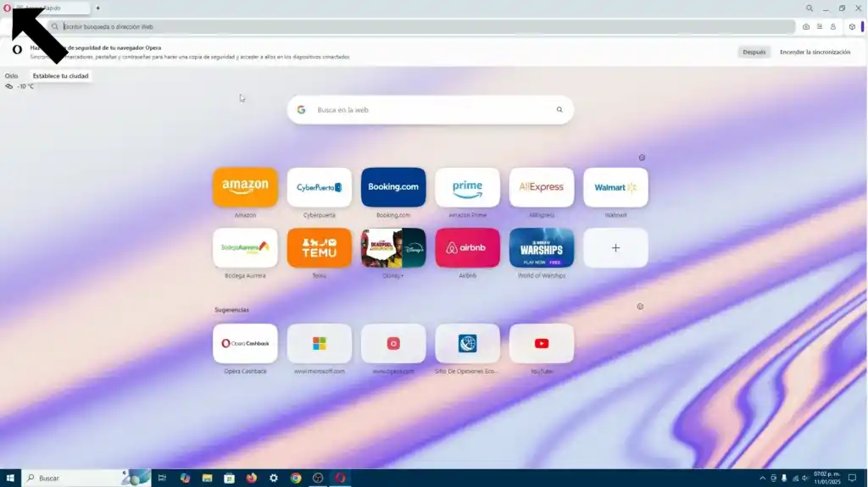Open the snapshot camera icon
Viewport: 868px width, 487px height.
coord(806,26)
